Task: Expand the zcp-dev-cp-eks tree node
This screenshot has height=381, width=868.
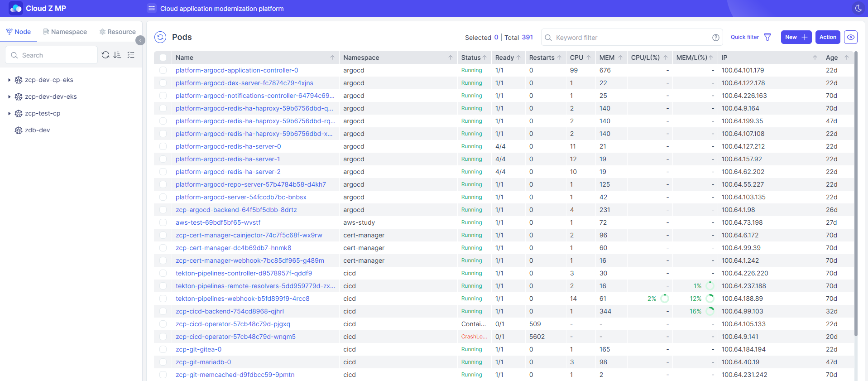Action: pyautogui.click(x=9, y=80)
